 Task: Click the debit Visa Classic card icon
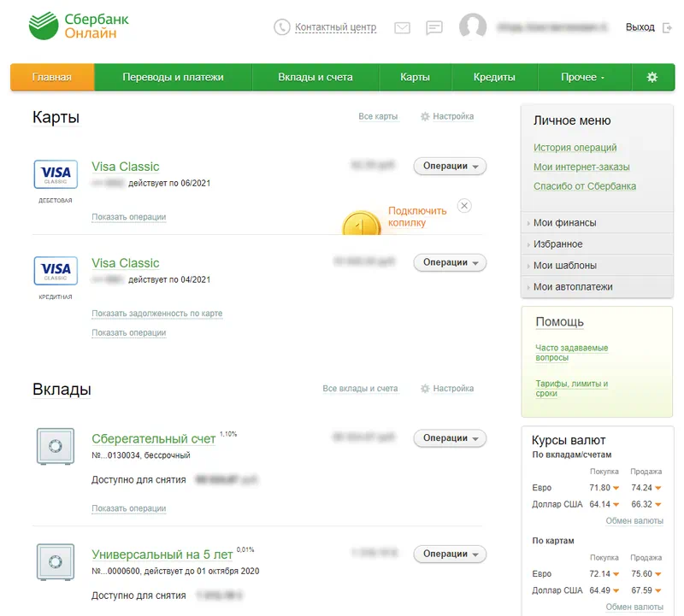coord(56,174)
